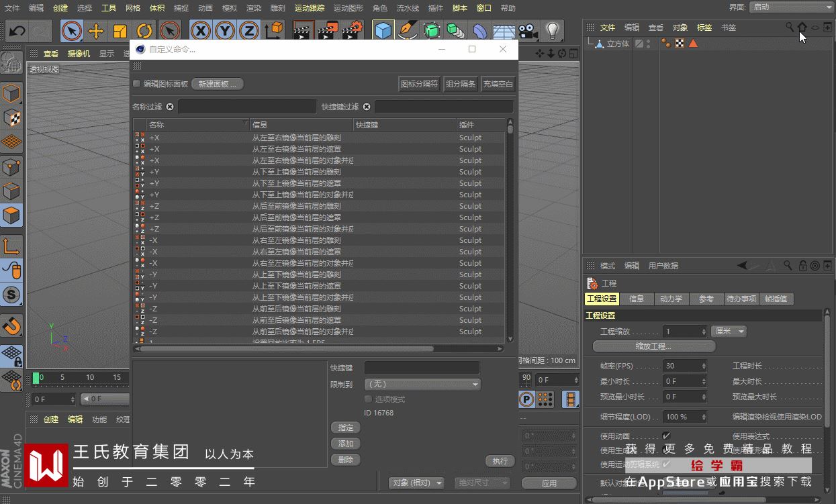This screenshot has height=504, width=836.
Task: Click the orange Phong tag on the cube object
Action: point(666,44)
